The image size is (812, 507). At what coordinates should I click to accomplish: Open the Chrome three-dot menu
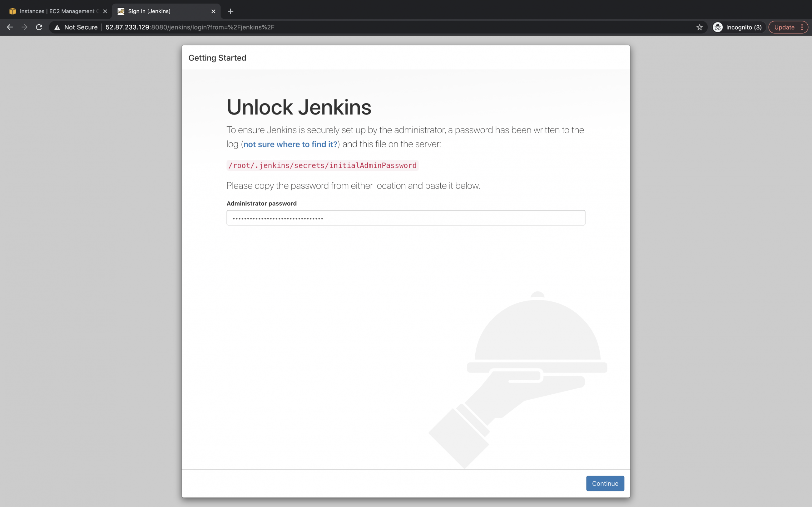coord(803,27)
